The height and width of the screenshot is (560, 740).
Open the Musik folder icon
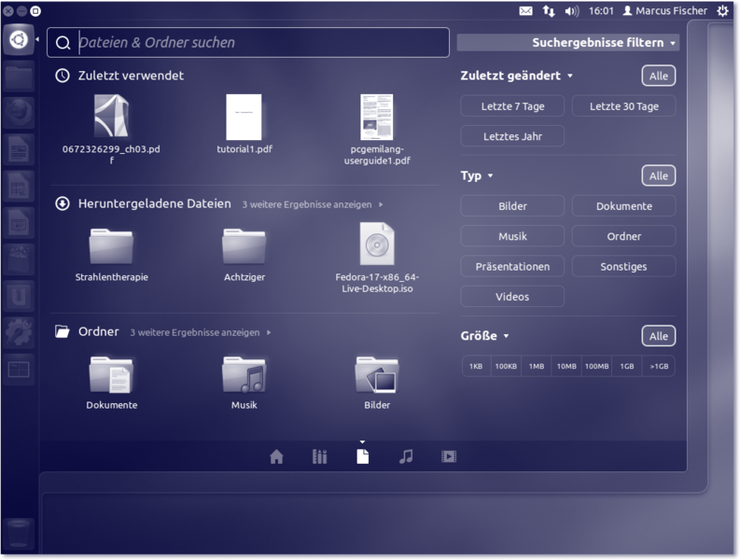[244, 375]
